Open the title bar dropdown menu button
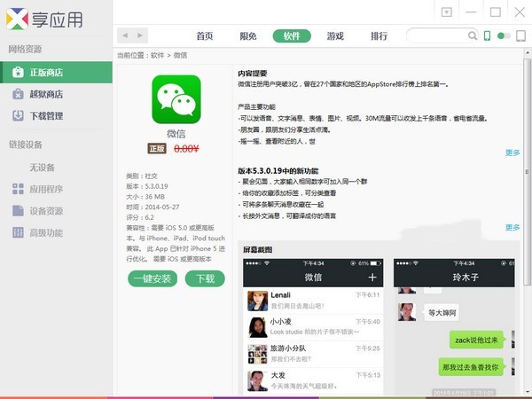The height and width of the screenshot is (399, 532). (x=447, y=12)
